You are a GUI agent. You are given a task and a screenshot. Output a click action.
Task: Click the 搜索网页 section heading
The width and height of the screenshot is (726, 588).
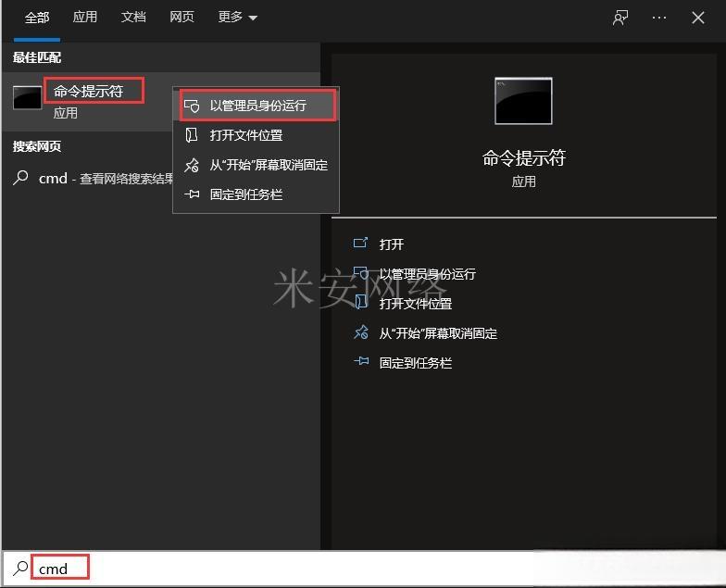point(37,146)
